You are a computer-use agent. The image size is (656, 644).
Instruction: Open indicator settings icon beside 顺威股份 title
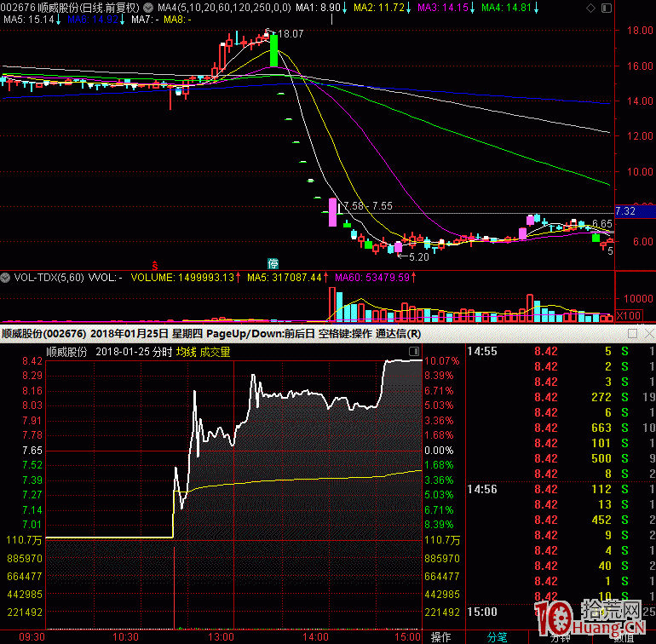(148, 7)
